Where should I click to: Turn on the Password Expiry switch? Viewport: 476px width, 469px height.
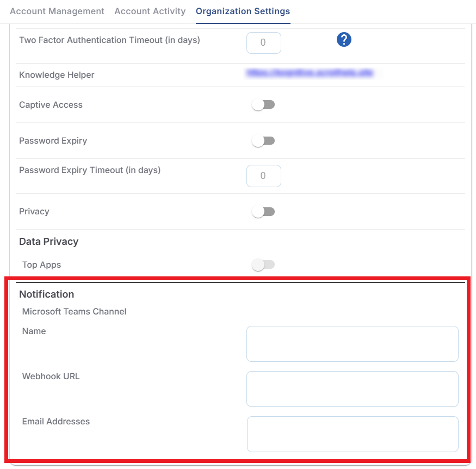264,141
